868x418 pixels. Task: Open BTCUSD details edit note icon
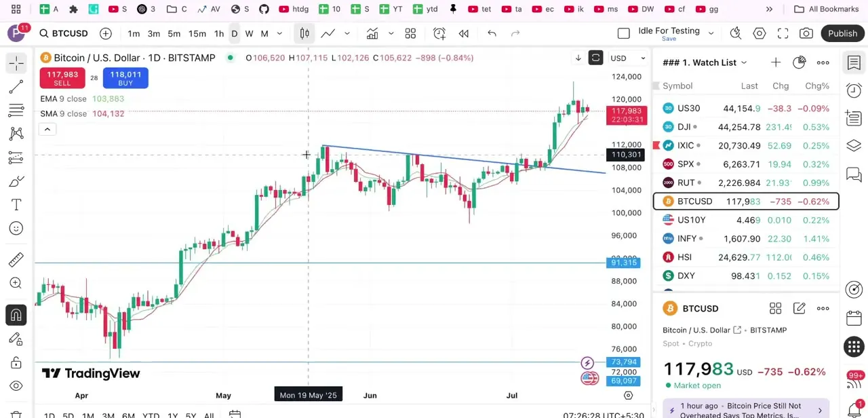[799, 309]
